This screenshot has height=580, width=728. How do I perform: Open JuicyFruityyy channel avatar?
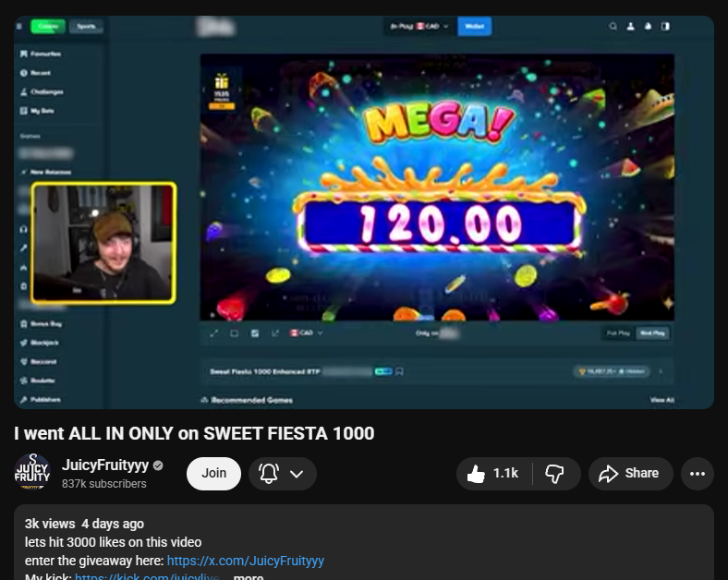(32, 472)
